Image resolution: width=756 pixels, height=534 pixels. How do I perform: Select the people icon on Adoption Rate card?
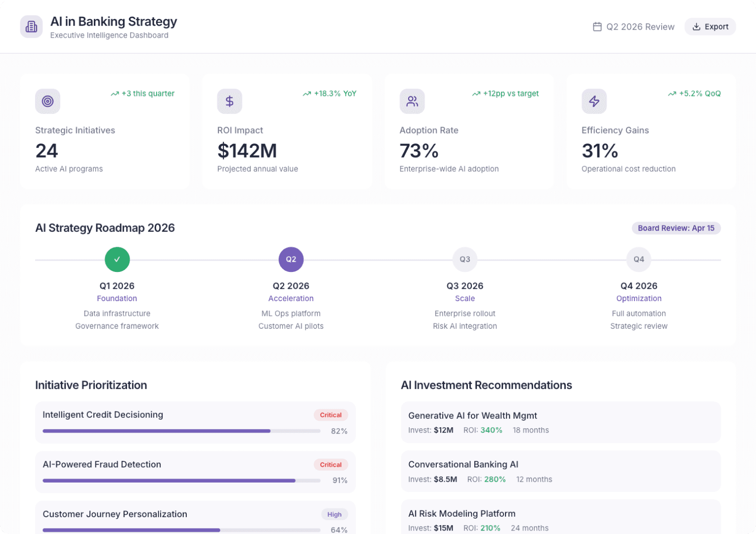pyautogui.click(x=412, y=101)
